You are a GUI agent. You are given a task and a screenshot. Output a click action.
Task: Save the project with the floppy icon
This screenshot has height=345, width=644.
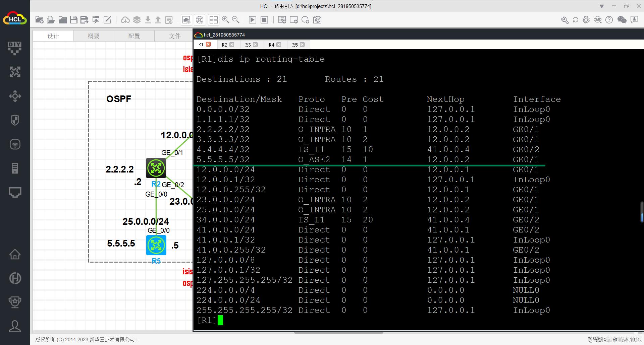point(73,20)
